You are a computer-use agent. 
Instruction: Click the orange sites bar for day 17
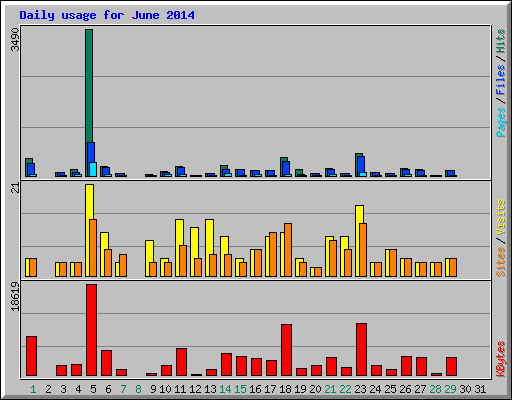click(x=273, y=254)
